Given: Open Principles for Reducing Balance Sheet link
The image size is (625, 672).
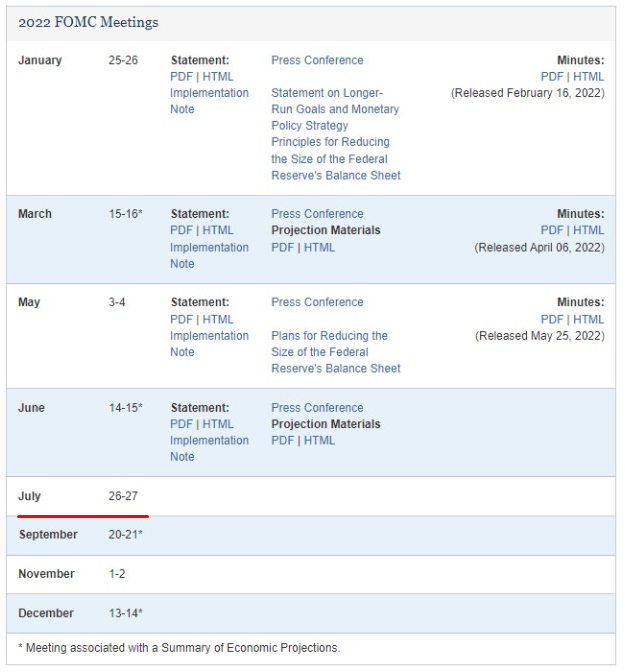Looking at the screenshot, I should click(x=336, y=159).
